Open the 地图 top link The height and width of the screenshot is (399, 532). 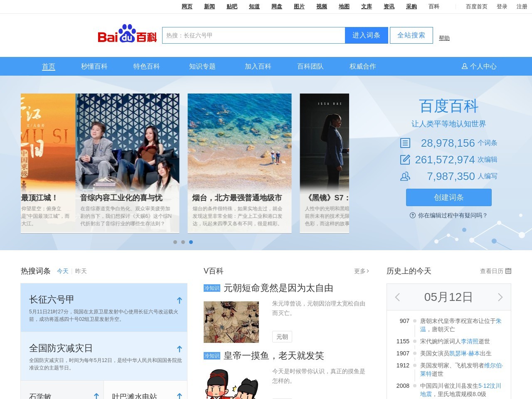(x=344, y=7)
